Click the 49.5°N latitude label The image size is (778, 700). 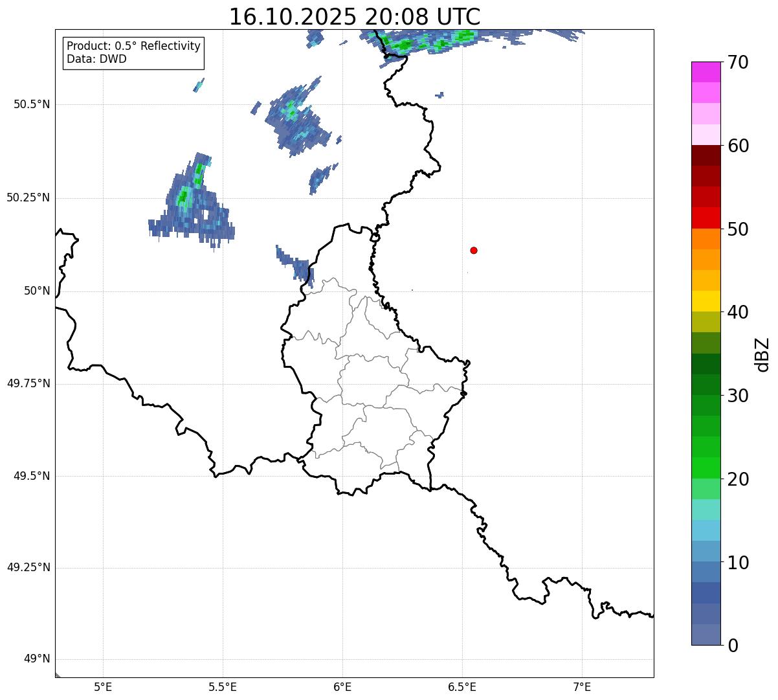[x=32, y=476]
